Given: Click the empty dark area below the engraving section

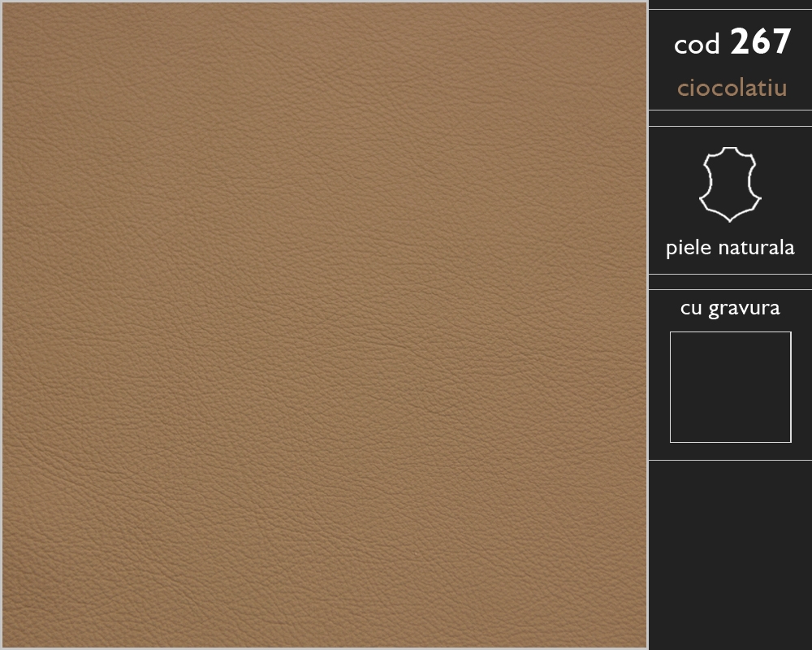Looking at the screenshot, I should tap(730, 555).
